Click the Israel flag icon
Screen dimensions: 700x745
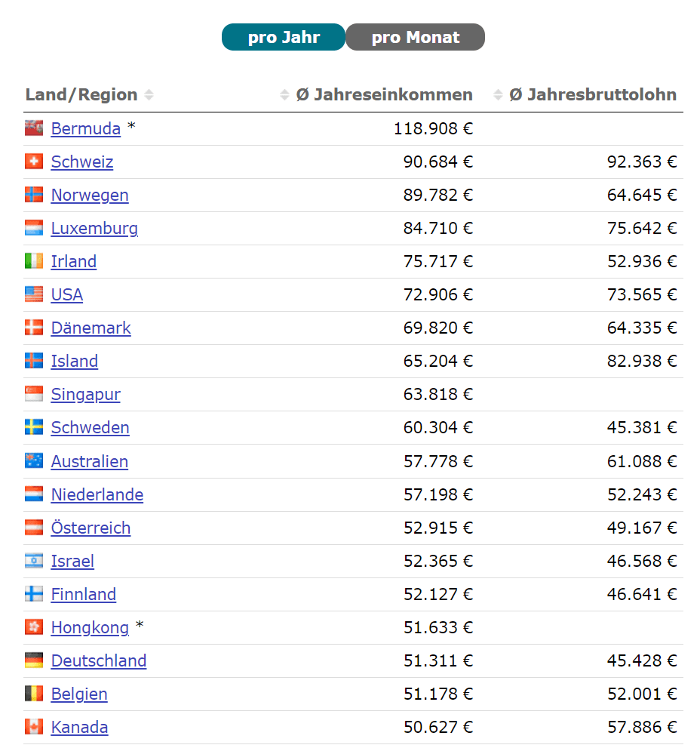tap(34, 561)
